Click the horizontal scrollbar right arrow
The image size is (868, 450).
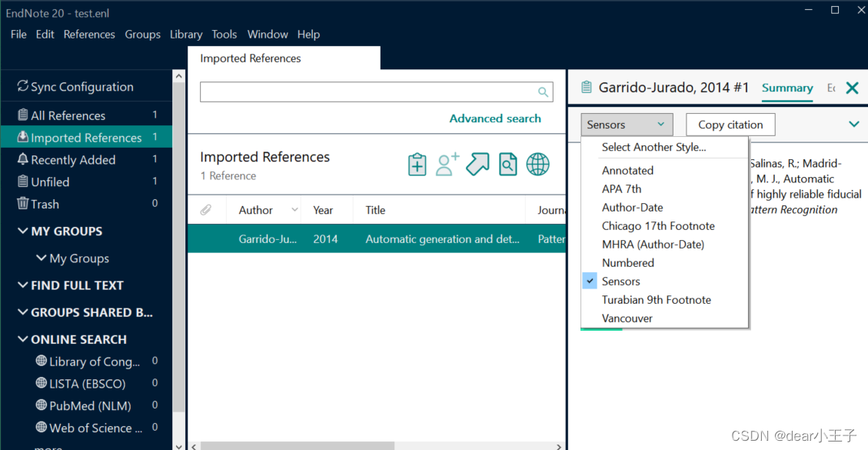[x=559, y=446]
